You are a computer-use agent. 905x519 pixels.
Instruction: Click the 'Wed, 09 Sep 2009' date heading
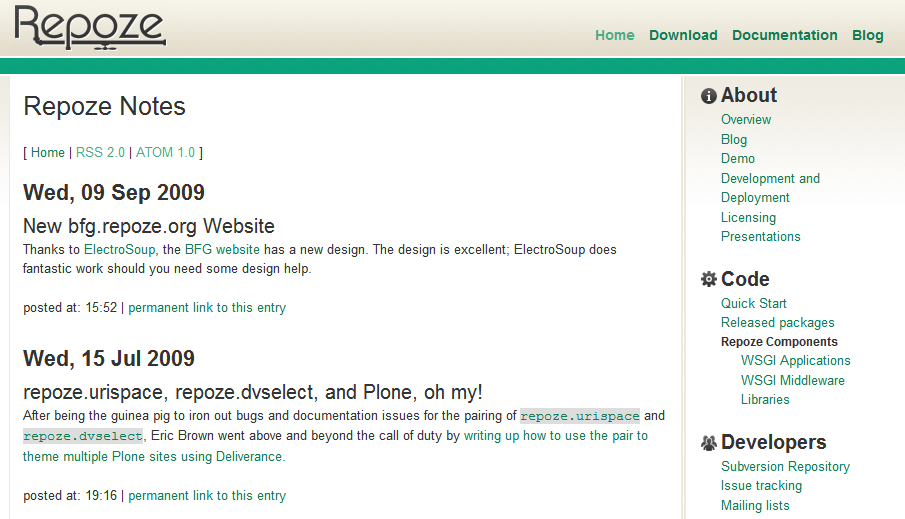pyautogui.click(x=114, y=193)
